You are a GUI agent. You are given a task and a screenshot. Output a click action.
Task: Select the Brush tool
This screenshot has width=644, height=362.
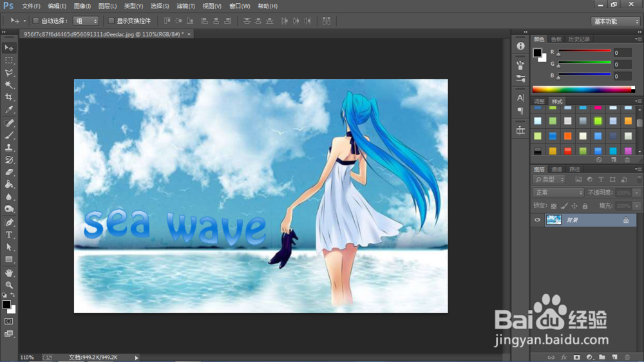[x=8, y=135]
